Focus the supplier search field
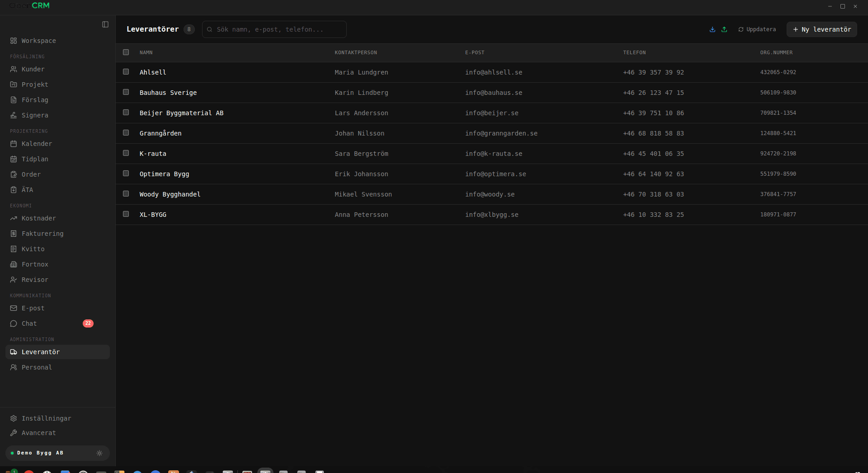868x473 pixels. pyautogui.click(x=274, y=29)
